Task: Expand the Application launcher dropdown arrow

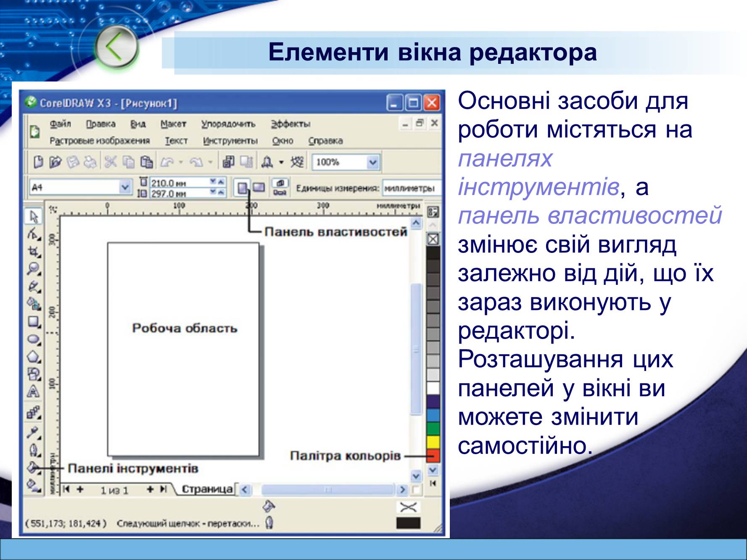Action: click(281, 162)
